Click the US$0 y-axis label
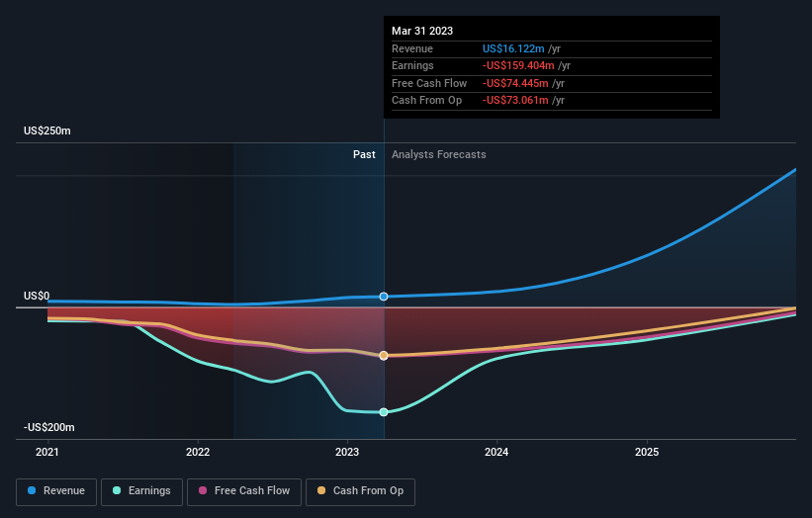This screenshot has width=812, height=518. click(x=37, y=296)
